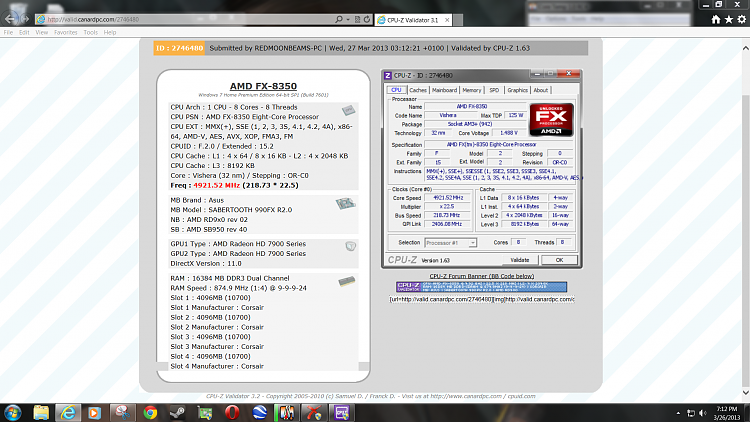
Task: Click the BB code URL text field
Action: [x=482, y=300]
